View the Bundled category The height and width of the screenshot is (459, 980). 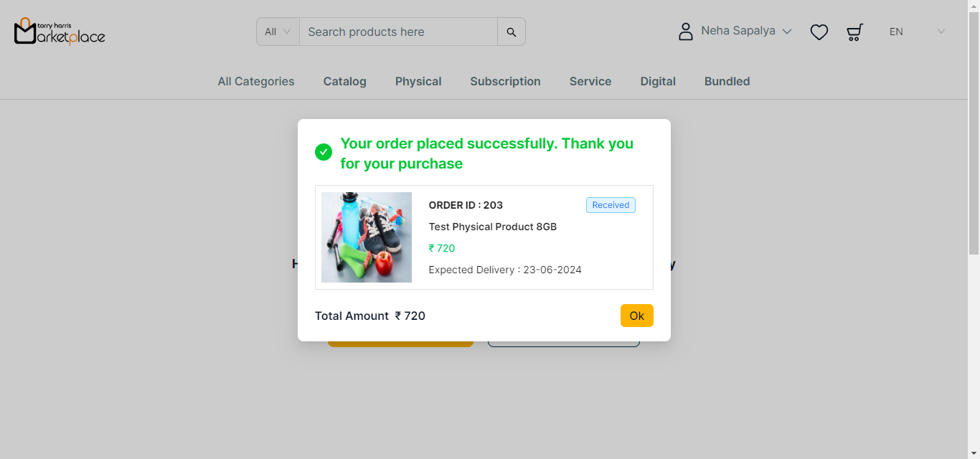tap(727, 82)
